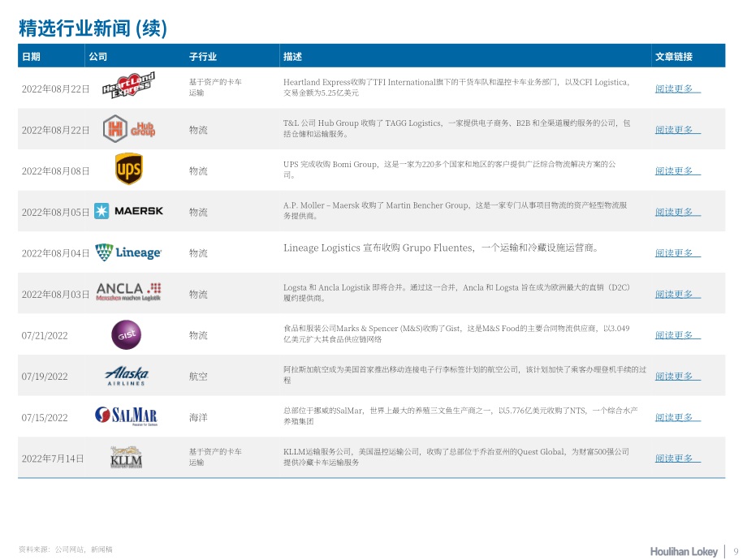Click the 文章链接 column header
Viewport: 747px width, 560px height.
pos(674,57)
